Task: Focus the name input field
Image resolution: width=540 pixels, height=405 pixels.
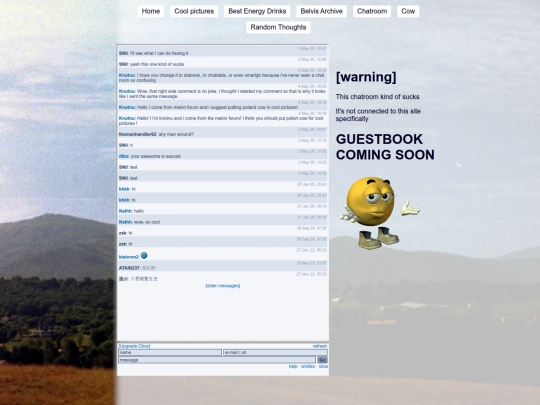Action: (170, 352)
